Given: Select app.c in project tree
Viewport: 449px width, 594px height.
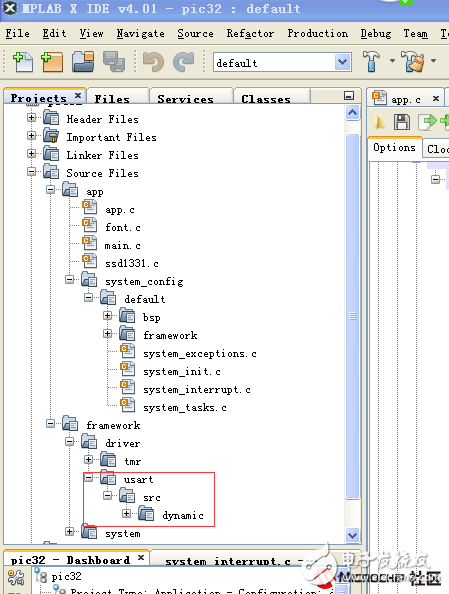Looking at the screenshot, I should pyautogui.click(x=120, y=209).
